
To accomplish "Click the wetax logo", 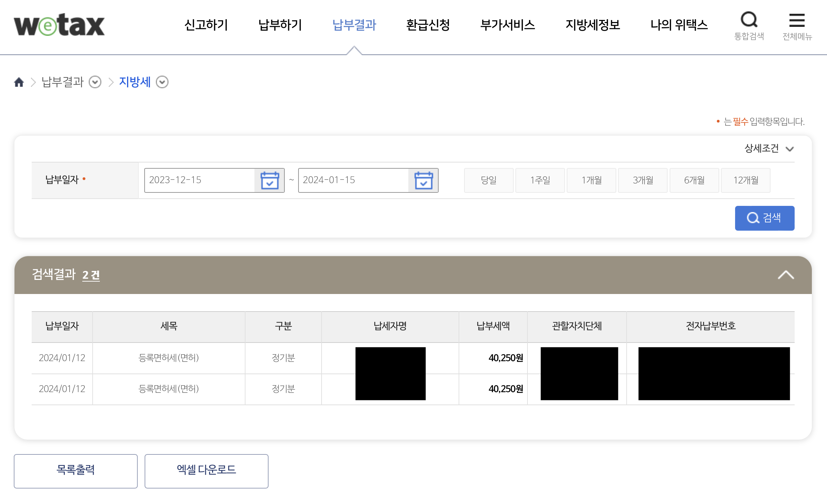I will (x=59, y=25).
